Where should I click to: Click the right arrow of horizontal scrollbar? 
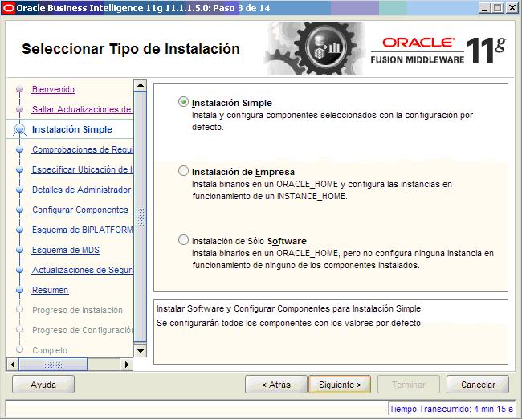click(x=127, y=364)
